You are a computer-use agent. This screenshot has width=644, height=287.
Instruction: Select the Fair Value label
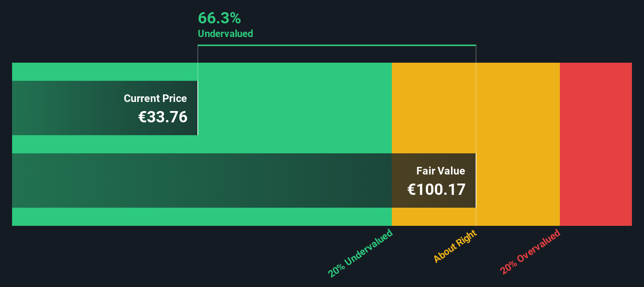click(441, 171)
